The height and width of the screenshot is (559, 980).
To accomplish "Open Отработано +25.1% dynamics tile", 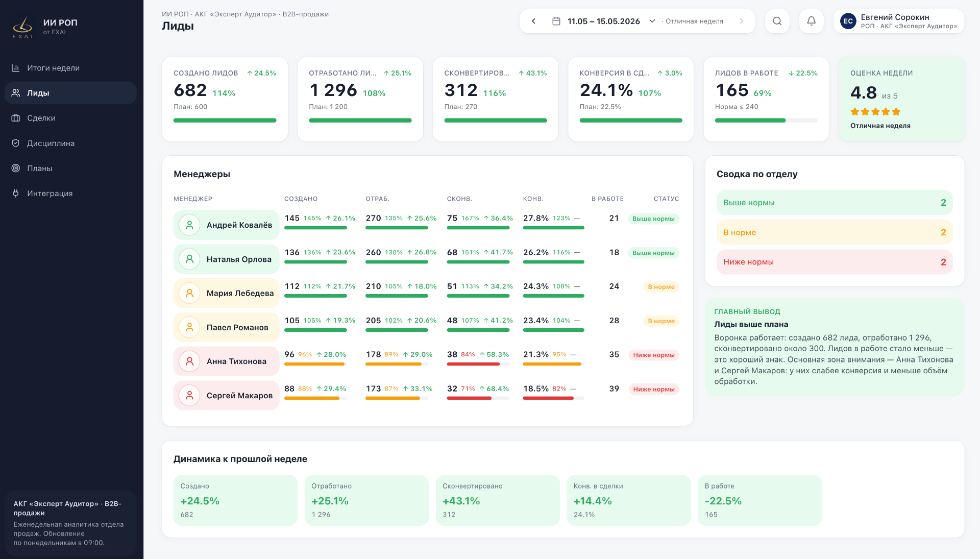I will coord(366,500).
